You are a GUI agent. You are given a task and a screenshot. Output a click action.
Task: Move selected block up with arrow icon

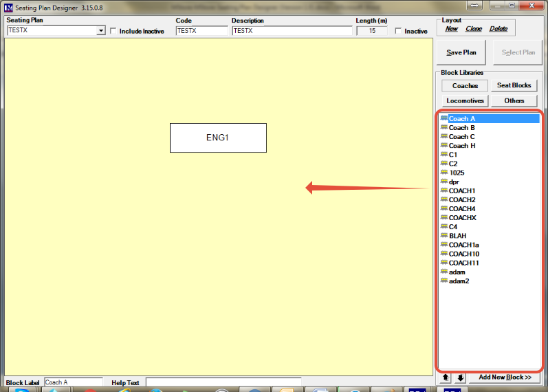pos(446,378)
